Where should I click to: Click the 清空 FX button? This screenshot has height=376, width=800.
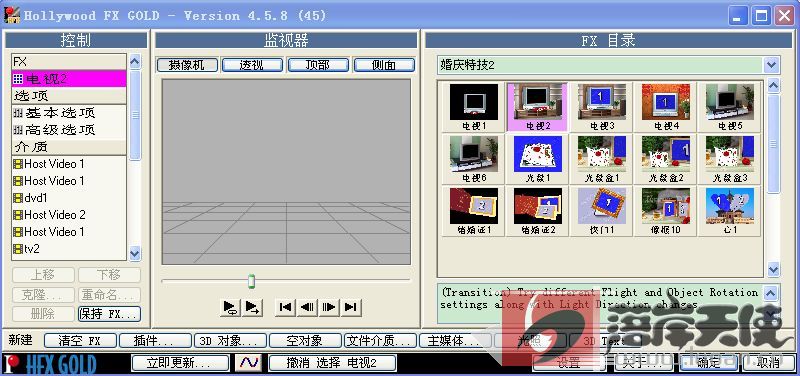pos(80,341)
